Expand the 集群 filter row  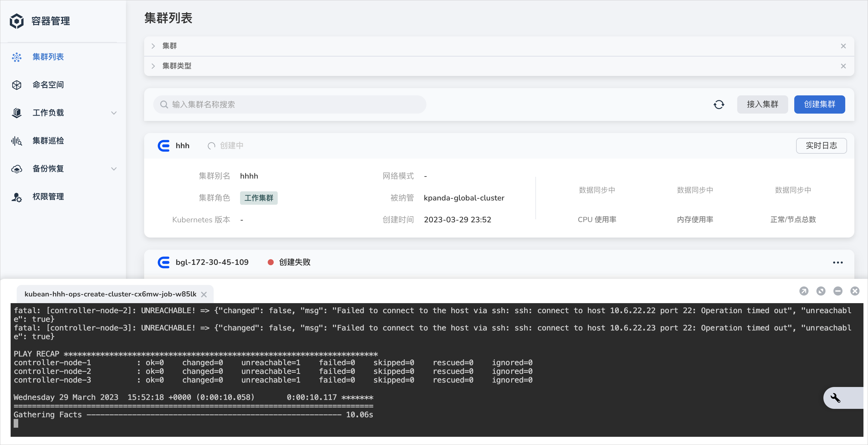pyautogui.click(x=153, y=46)
